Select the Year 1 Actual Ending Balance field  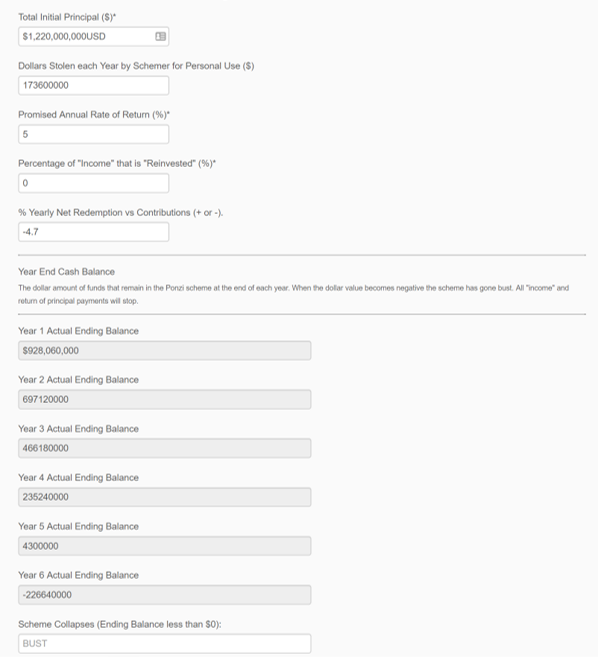pyautogui.click(x=165, y=350)
